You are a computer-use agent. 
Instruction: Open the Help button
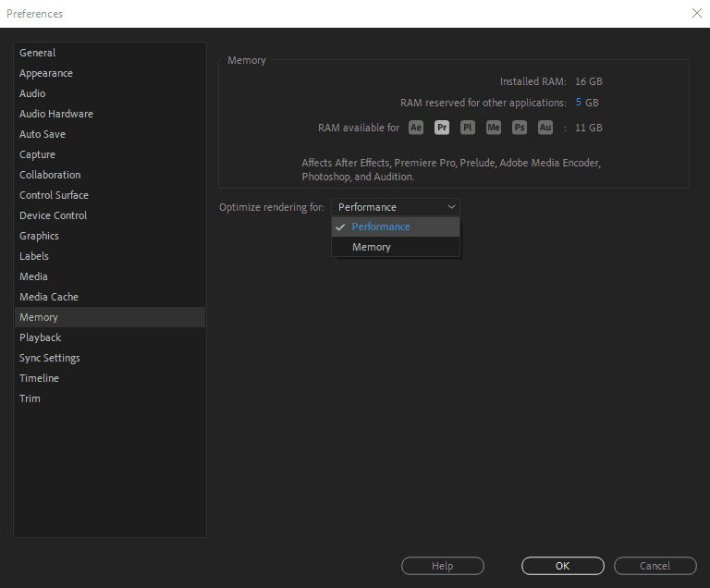click(x=442, y=566)
